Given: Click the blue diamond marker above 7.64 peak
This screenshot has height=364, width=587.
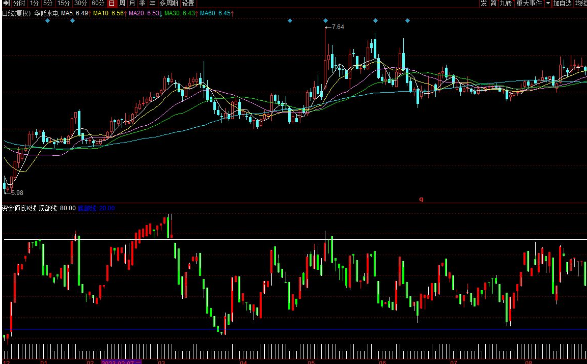Looking at the screenshot, I should (325, 21).
